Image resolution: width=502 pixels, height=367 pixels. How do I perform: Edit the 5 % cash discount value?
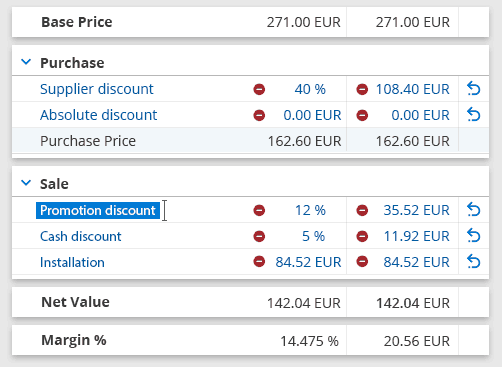(314, 236)
